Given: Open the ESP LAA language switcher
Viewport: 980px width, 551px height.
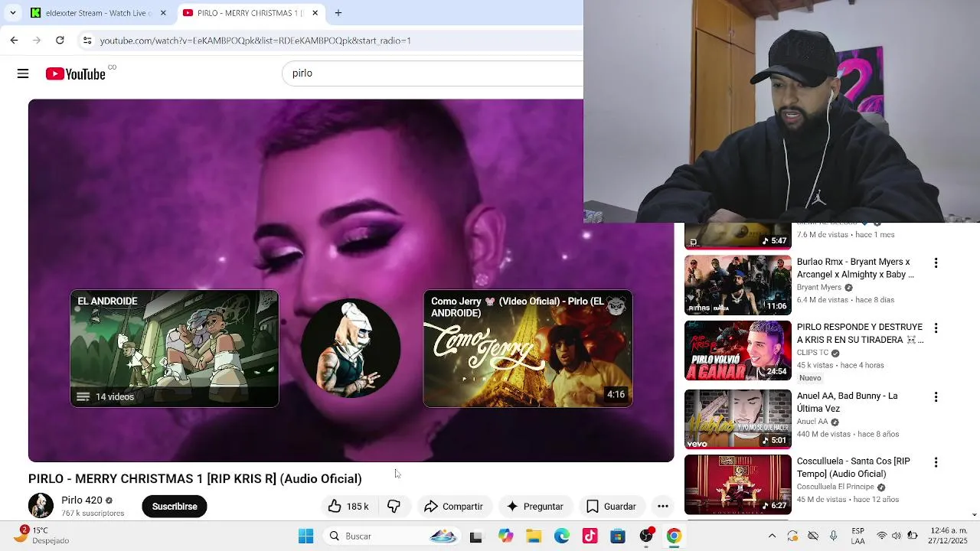Looking at the screenshot, I should [858, 536].
